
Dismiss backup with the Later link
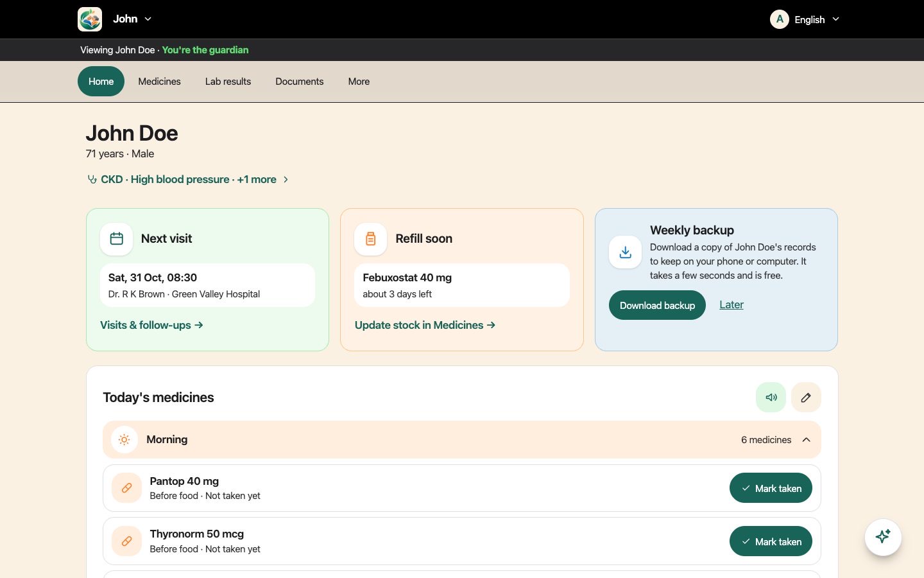coord(732,304)
